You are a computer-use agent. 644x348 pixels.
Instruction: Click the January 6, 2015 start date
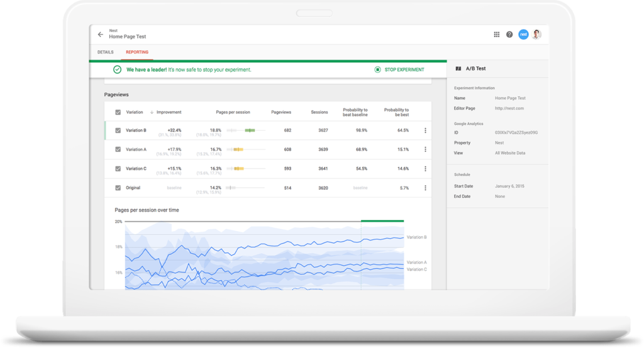coord(509,187)
